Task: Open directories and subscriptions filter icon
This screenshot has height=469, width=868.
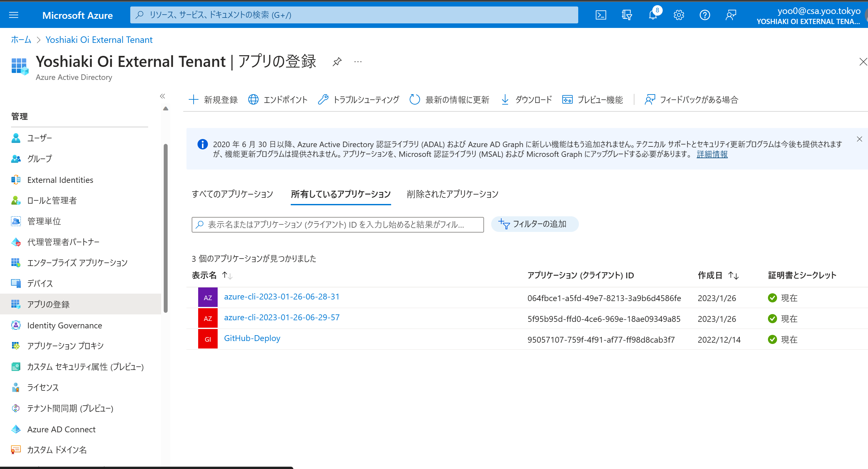Action: (627, 15)
